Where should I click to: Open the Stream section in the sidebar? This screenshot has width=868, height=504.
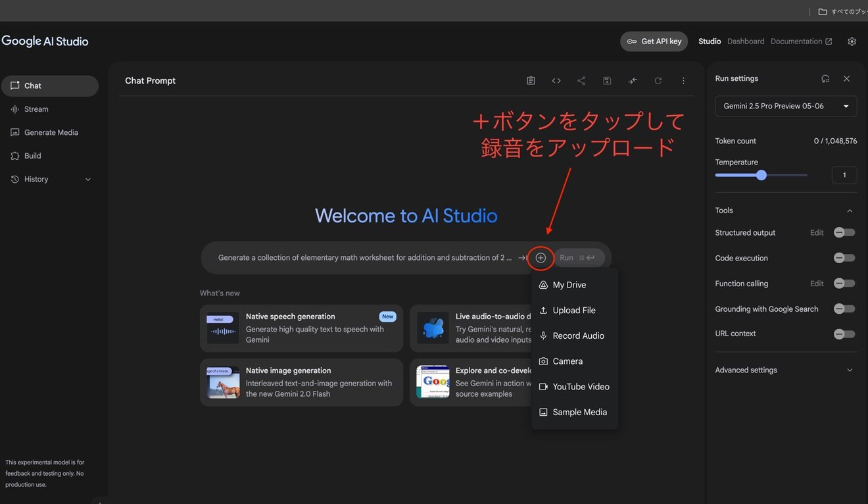[50, 109]
